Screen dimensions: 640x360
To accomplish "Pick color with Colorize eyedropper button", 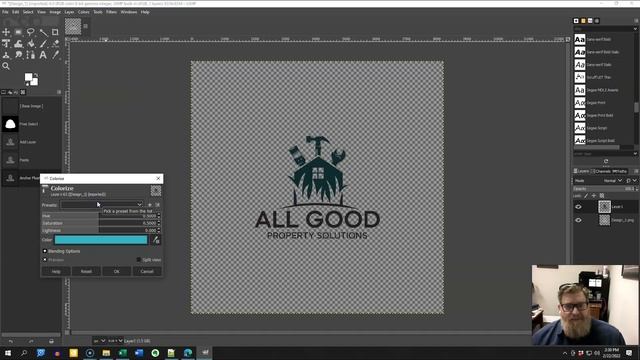I will tap(156, 240).
